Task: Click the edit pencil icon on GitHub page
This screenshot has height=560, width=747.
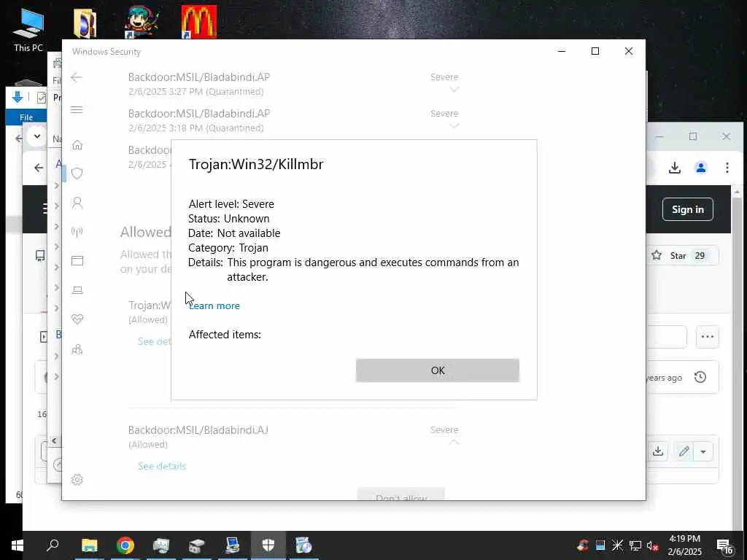Action: click(x=684, y=451)
